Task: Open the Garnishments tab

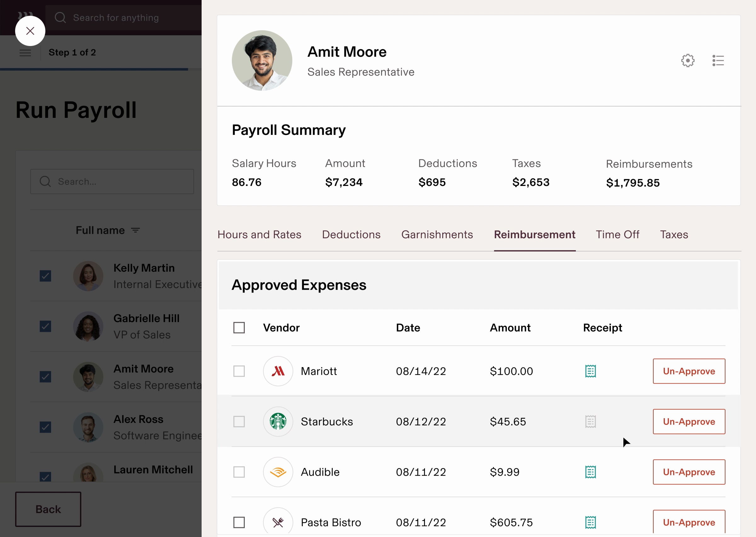Action: (x=437, y=234)
